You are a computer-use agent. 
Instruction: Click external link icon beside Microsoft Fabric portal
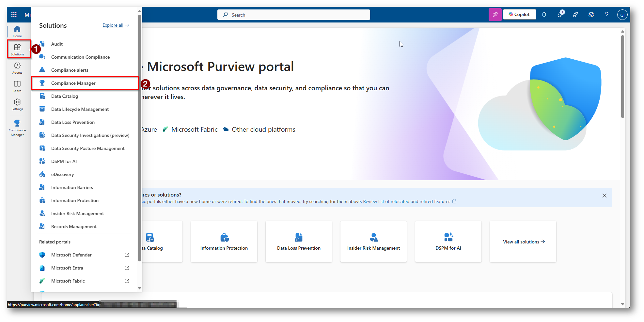127,281
